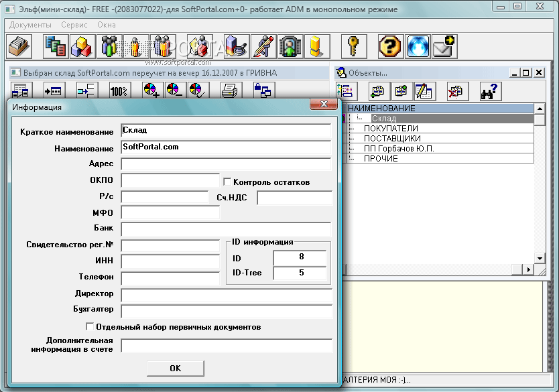559x392 pixels.
Task: Open the framed portrait user icon
Action: pos(290,47)
